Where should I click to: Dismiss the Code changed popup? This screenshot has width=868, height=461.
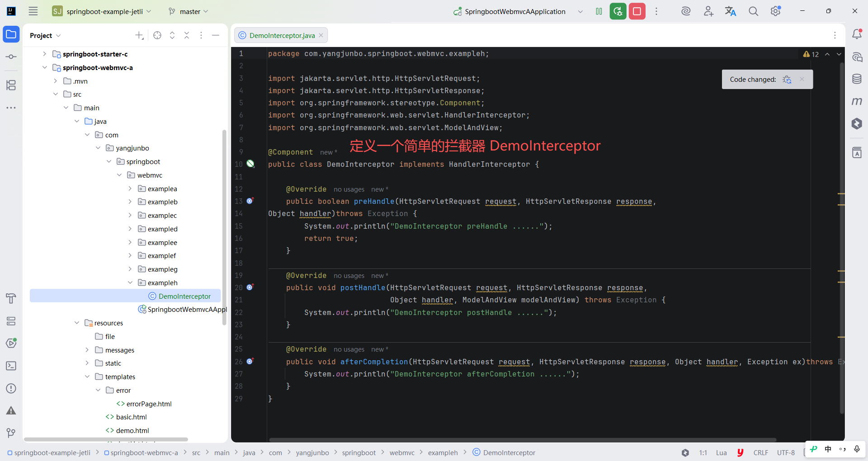point(802,79)
